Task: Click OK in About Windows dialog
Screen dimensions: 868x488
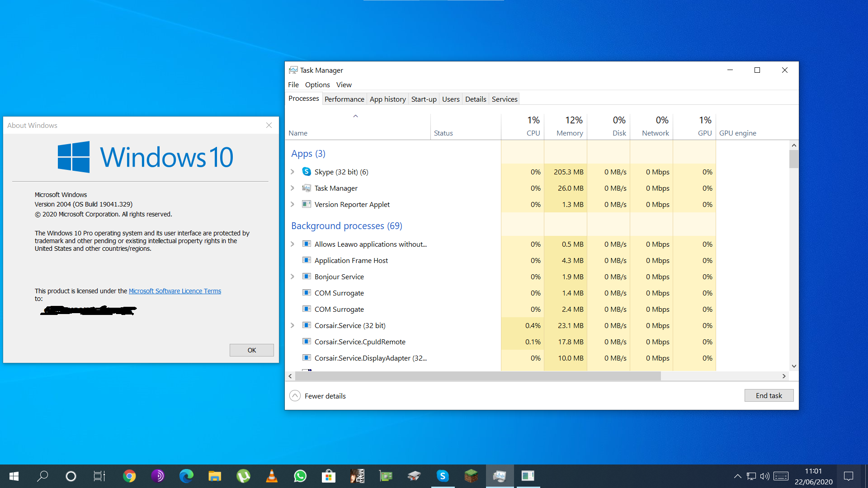Action: (252, 350)
